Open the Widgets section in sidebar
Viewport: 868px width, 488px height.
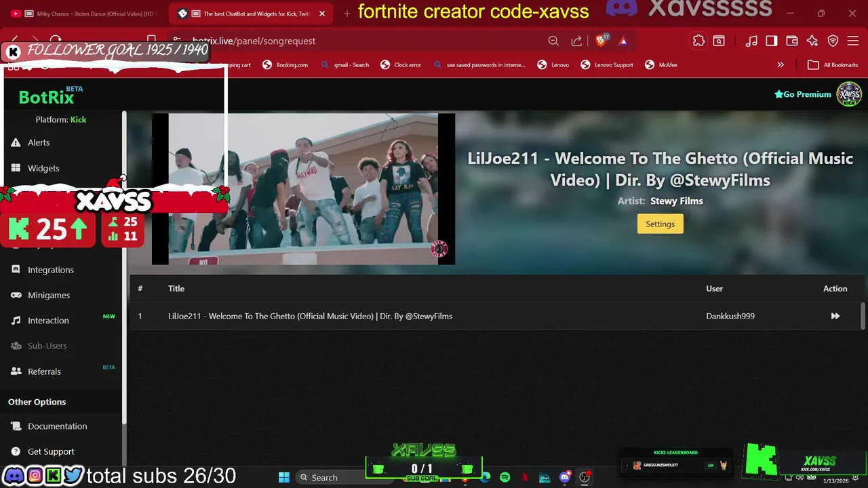point(43,168)
